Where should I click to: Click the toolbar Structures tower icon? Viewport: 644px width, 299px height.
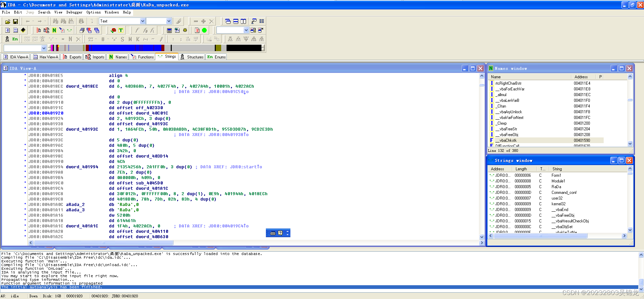(x=7, y=39)
